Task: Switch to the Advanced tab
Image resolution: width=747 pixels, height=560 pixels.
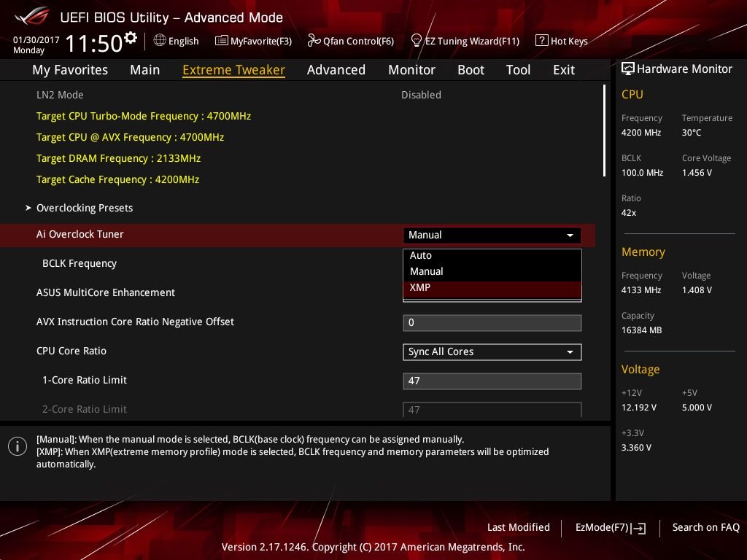Action: click(336, 70)
